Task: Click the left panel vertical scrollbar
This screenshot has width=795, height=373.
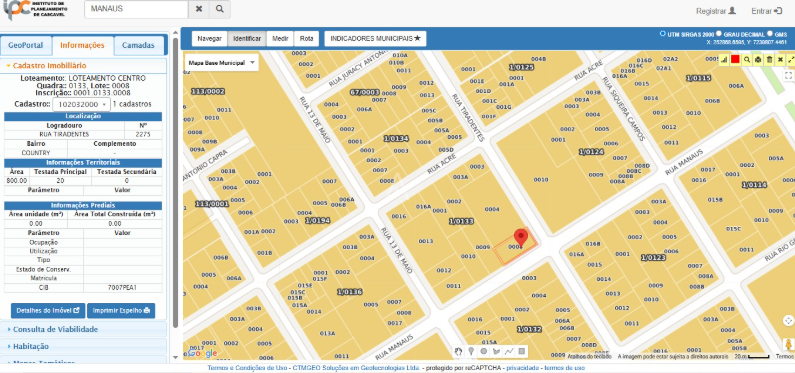Action: 175,182
